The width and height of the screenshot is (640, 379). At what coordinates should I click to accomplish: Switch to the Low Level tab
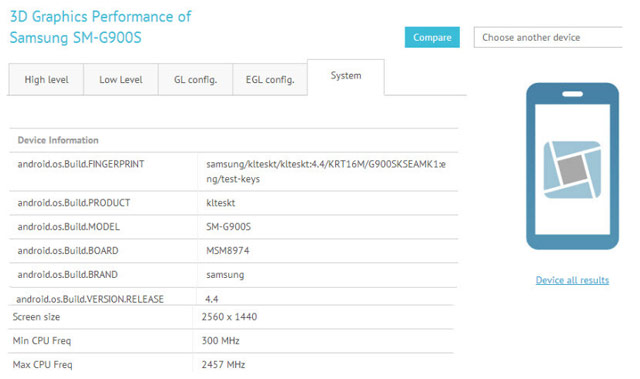121,80
